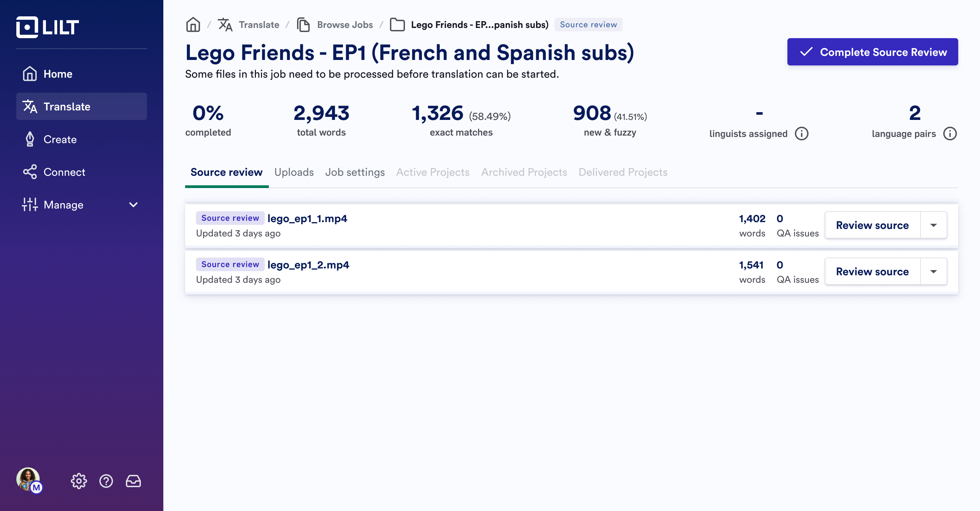Open user profile avatar
The height and width of the screenshot is (511, 980).
(28, 479)
